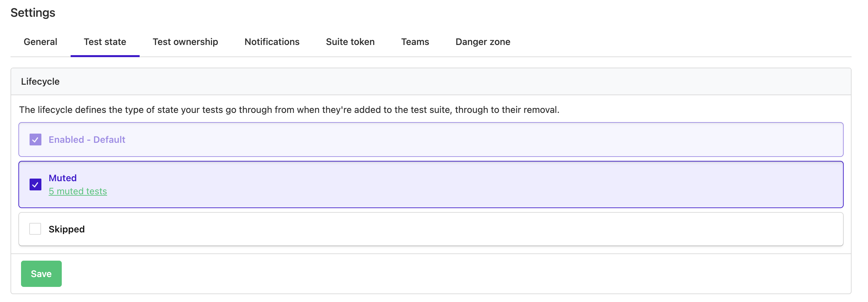The width and height of the screenshot is (868, 302).
Task: Save the lifecycle settings
Action: [x=41, y=273]
